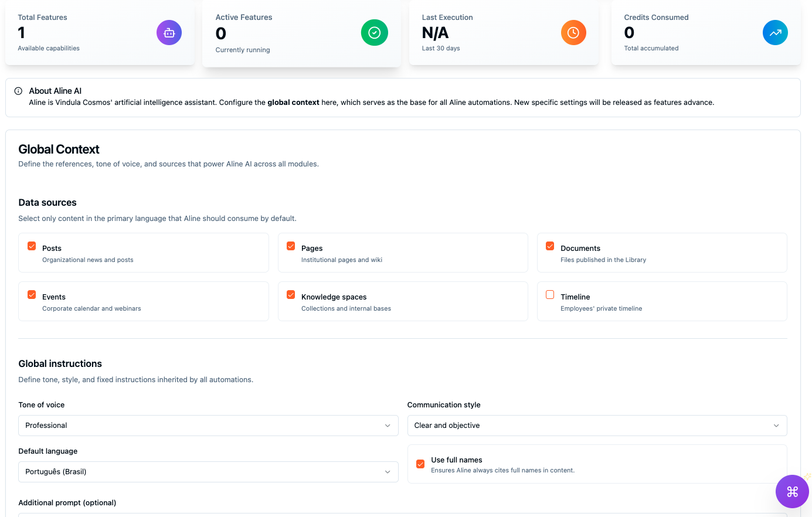Uncheck the Pages data source
The height and width of the screenshot is (517, 812).
point(290,246)
